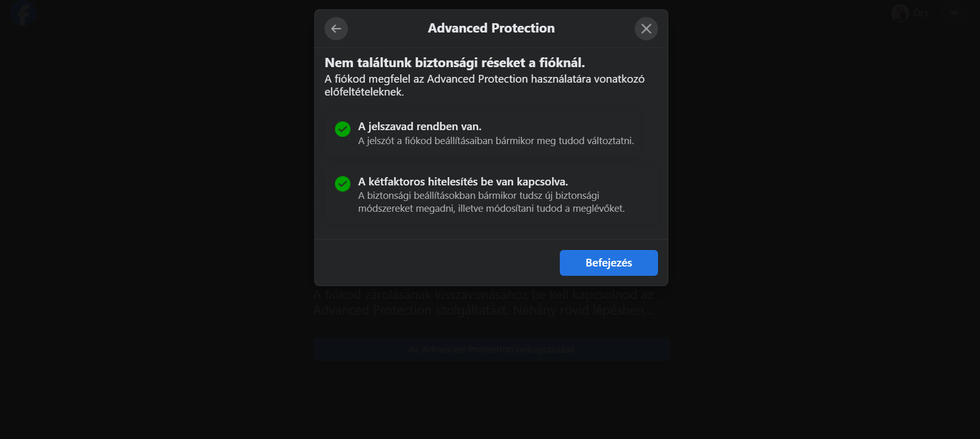The image size is (980, 439).
Task: Close the Advanced Protection dialog
Action: tap(646, 28)
